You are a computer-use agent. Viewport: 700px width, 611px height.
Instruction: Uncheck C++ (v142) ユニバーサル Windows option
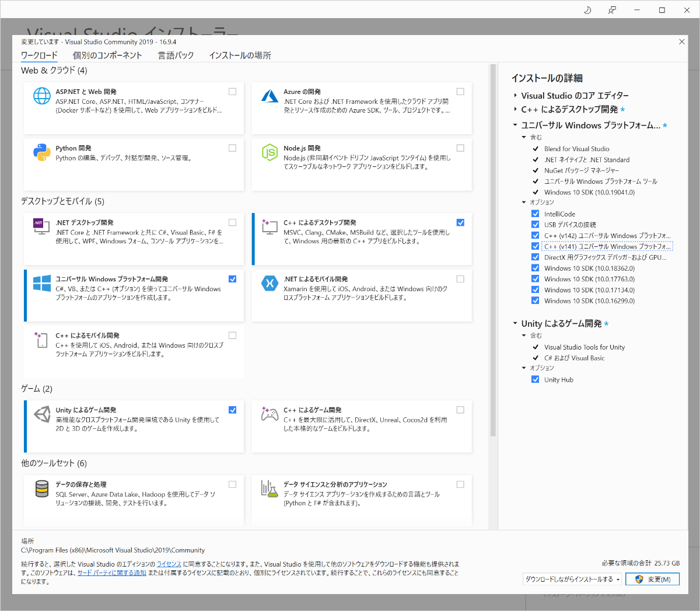pyautogui.click(x=535, y=236)
